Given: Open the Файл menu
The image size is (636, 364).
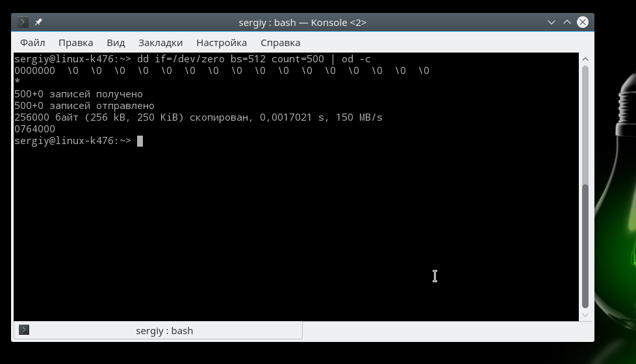Looking at the screenshot, I should tap(32, 43).
